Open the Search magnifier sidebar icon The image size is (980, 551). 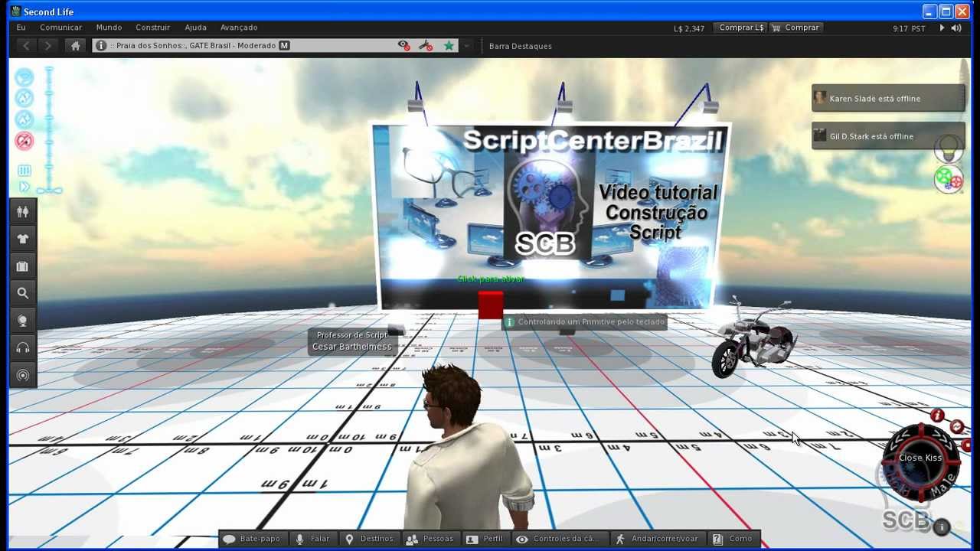click(x=23, y=293)
